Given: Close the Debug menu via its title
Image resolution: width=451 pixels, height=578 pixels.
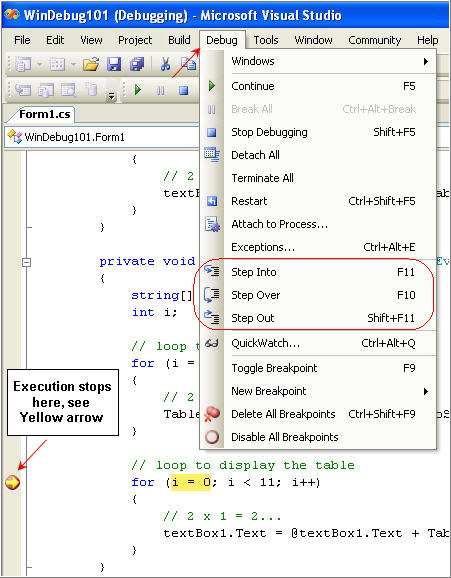Looking at the screenshot, I should coord(222,40).
